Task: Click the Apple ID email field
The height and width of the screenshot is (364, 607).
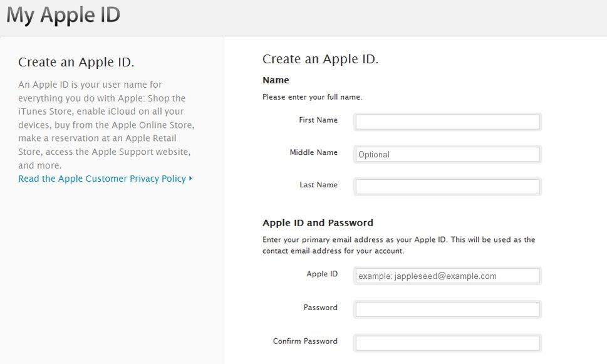Action: click(447, 276)
